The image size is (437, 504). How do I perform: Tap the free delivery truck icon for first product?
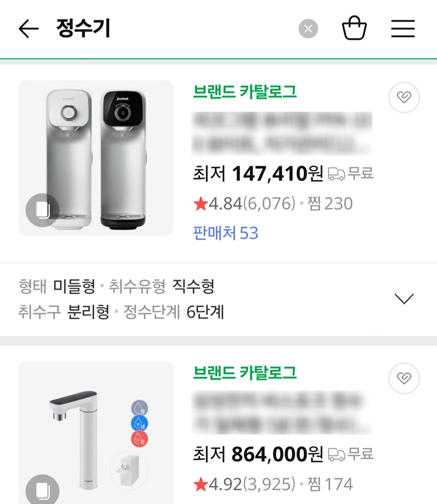tap(337, 174)
